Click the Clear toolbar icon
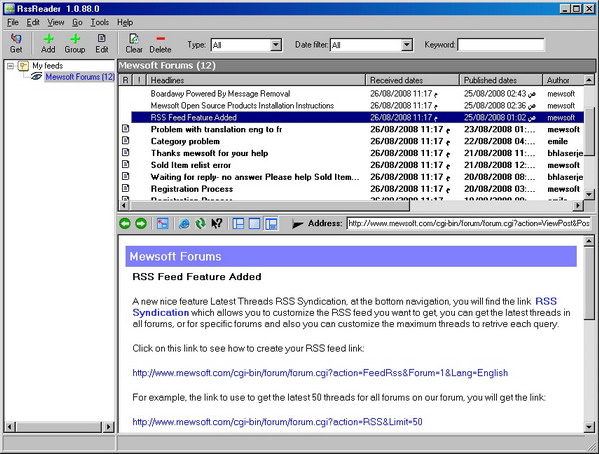Viewport: 599px width, 454px height. pos(134,38)
